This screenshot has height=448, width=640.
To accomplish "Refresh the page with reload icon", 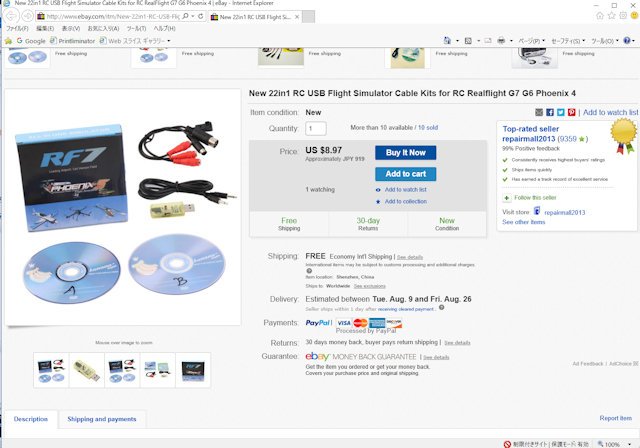I will (200, 16).
